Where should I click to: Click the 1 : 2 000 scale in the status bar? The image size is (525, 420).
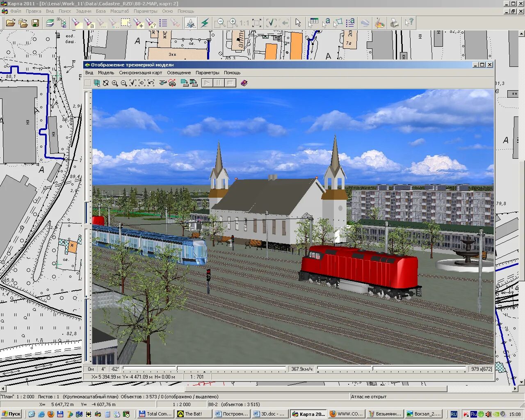tap(182, 404)
